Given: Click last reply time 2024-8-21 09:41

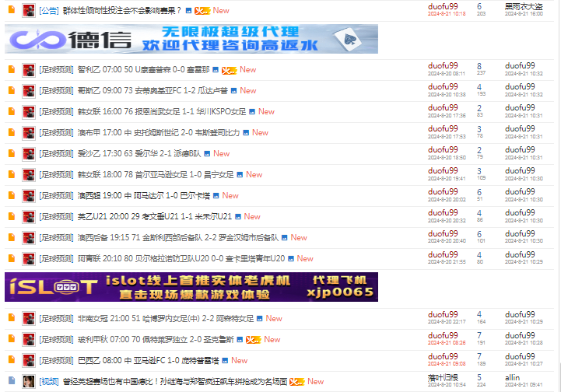Looking at the screenshot, I should (x=524, y=385).
